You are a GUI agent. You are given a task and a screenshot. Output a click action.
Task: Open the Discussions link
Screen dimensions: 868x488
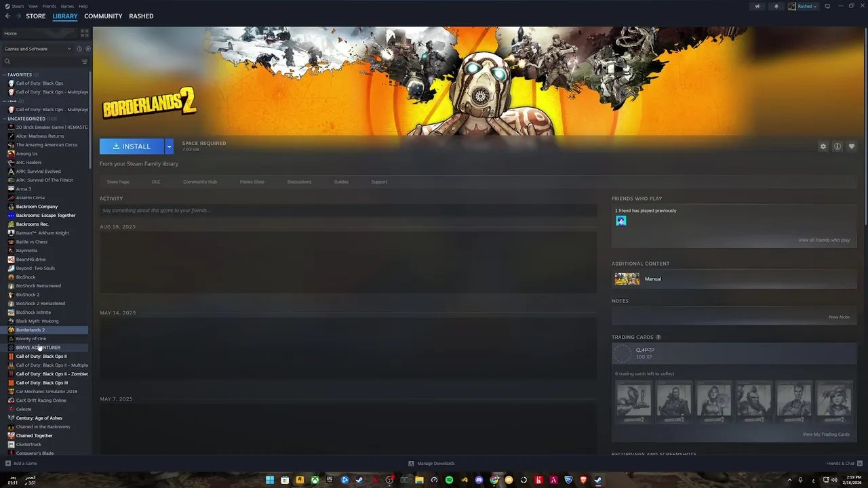[299, 182]
